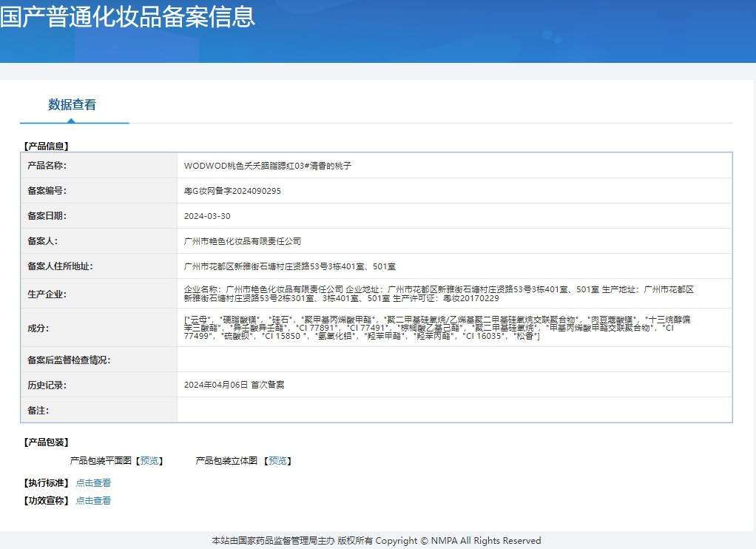Click the 备案编号 row label
The image size is (756, 549).
tap(47, 191)
